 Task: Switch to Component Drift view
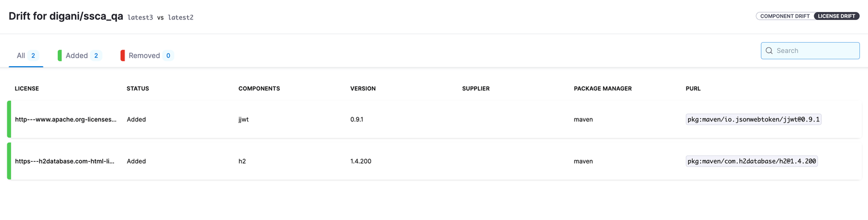[785, 16]
